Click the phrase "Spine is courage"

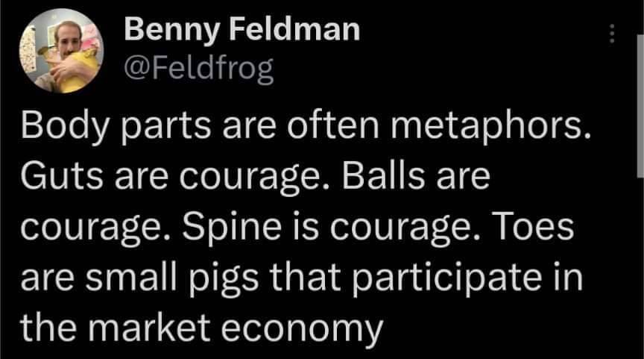tap(326, 228)
